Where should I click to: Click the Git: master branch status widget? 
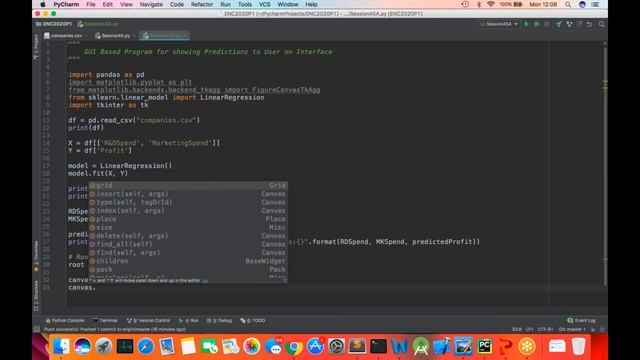coord(572,329)
